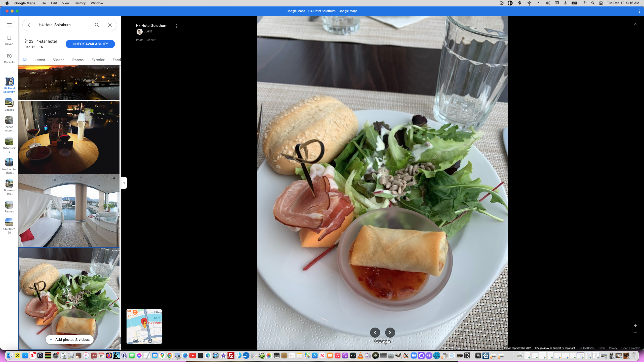This screenshot has width=644, height=362.
Task: Click the search magnifier icon
Action: [97, 25]
